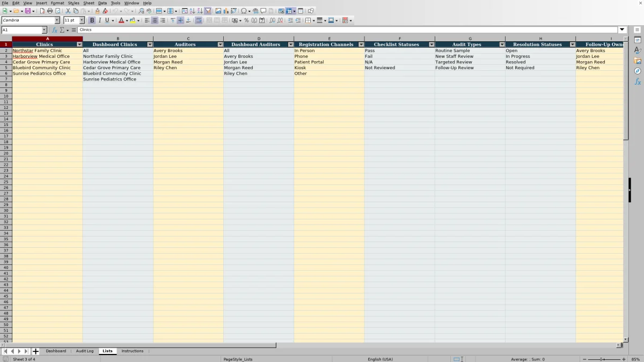Toggle Bold formatting button
The height and width of the screenshot is (362, 644).
[92, 20]
